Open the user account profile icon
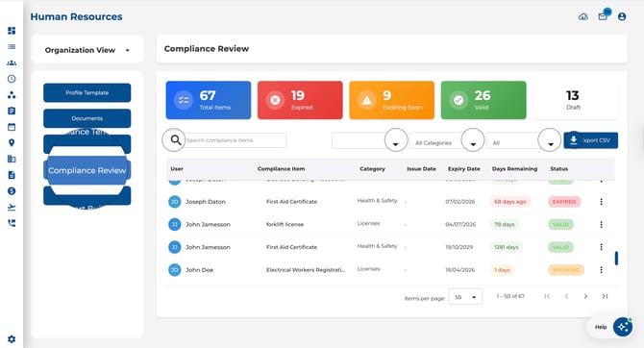 coord(622,17)
